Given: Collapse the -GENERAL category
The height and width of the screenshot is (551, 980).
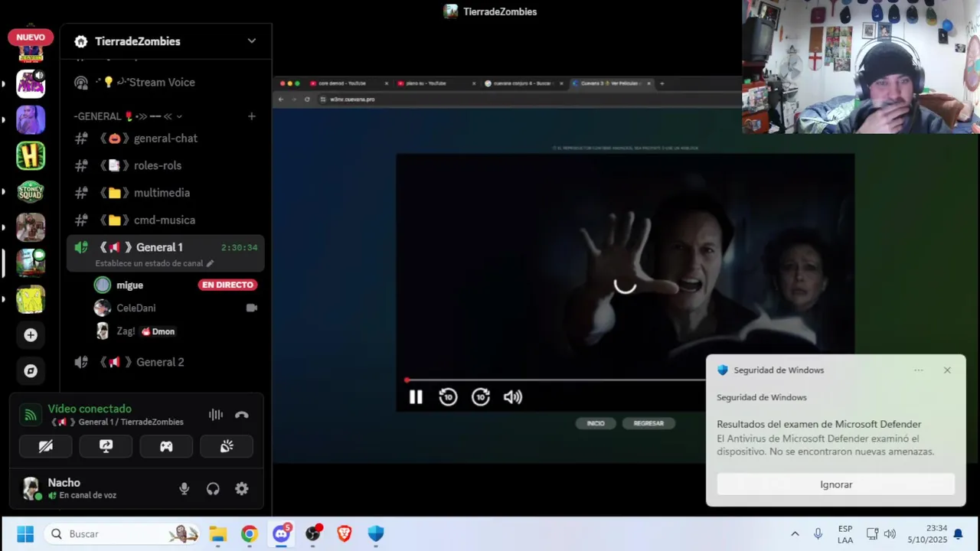Looking at the screenshot, I should pyautogui.click(x=128, y=116).
